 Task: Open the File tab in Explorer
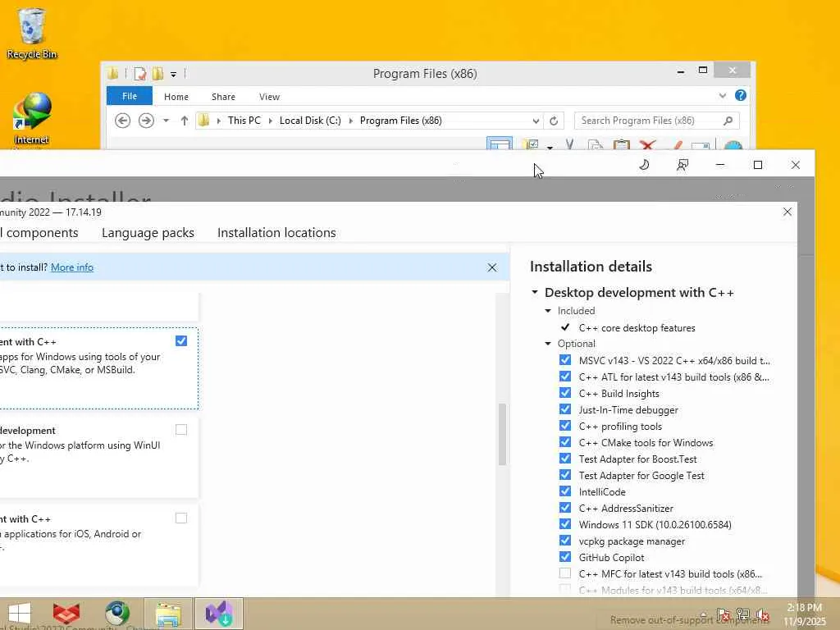coord(130,96)
